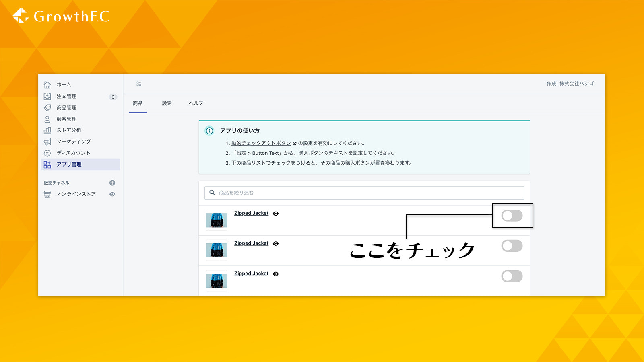Open the third Zipped Jacket product link
The height and width of the screenshot is (362, 644).
(x=251, y=274)
